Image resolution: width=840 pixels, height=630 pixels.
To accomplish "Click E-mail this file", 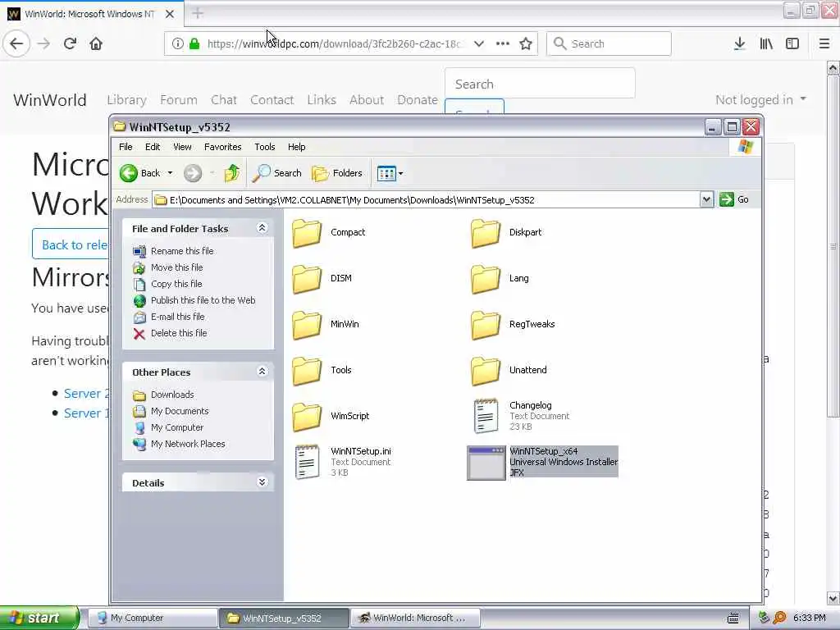I will point(169,317).
